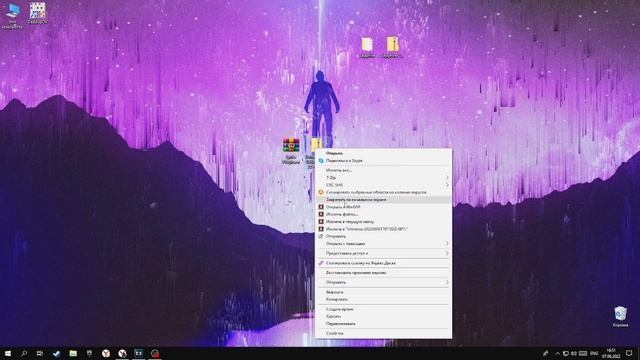Expand the CRC SHA submenu
Image resolution: width=640 pixels, height=360 pixels.
[x=384, y=185]
